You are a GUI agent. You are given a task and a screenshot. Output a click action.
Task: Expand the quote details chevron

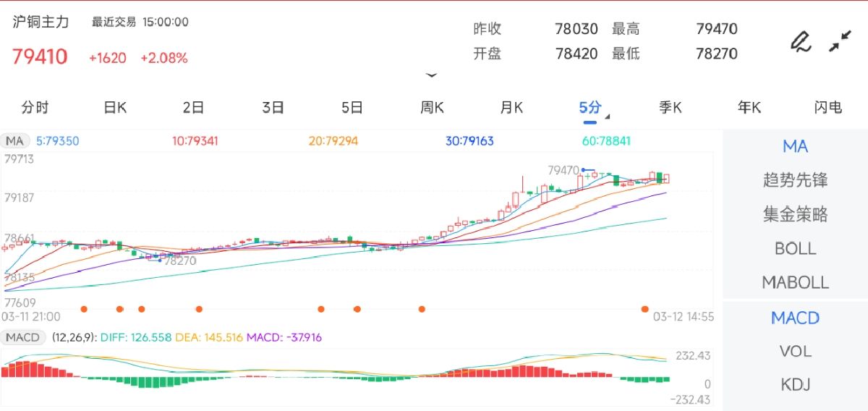pyautogui.click(x=432, y=75)
